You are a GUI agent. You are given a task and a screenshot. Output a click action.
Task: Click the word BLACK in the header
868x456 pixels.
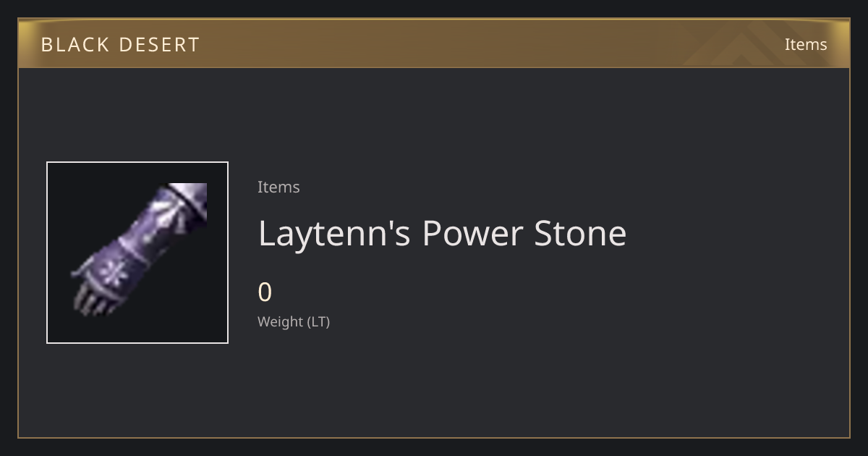(75, 44)
